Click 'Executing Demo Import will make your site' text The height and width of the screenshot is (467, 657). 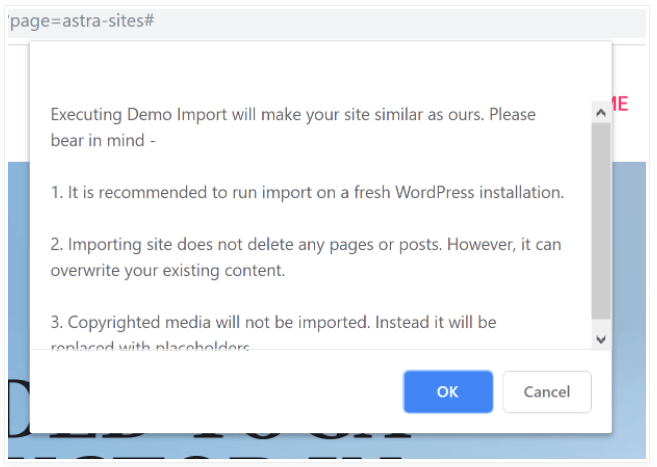[210, 114]
